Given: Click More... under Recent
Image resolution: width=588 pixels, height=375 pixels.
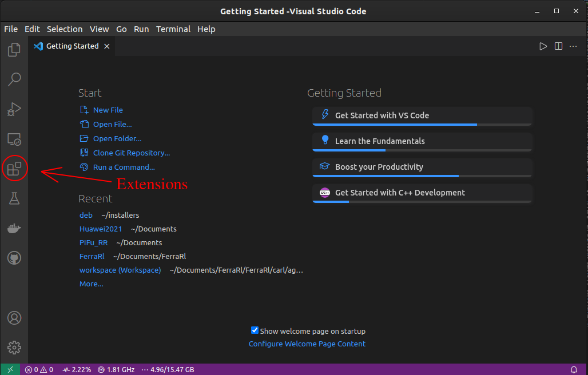Looking at the screenshot, I should coord(91,284).
